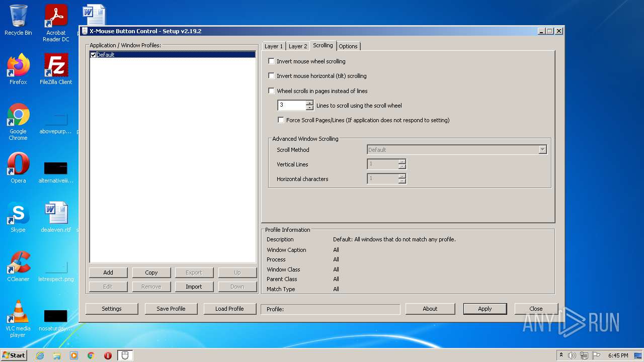The width and height of the screenshot is (644, 362).
Task: Click the clock showing 6:45 PM
Action: [x=618, y=355]
